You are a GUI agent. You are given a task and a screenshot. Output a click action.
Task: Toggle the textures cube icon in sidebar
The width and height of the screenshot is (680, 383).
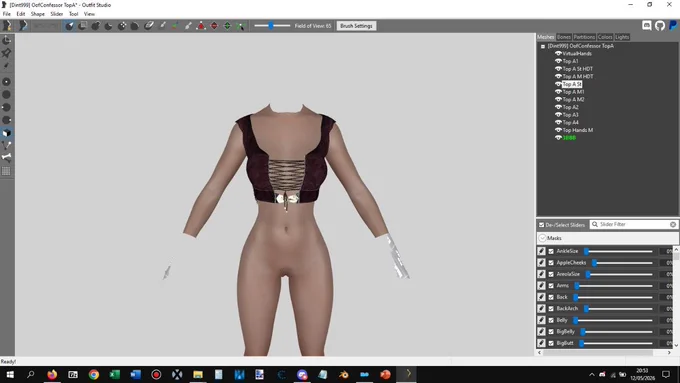(x=7, y=133)
